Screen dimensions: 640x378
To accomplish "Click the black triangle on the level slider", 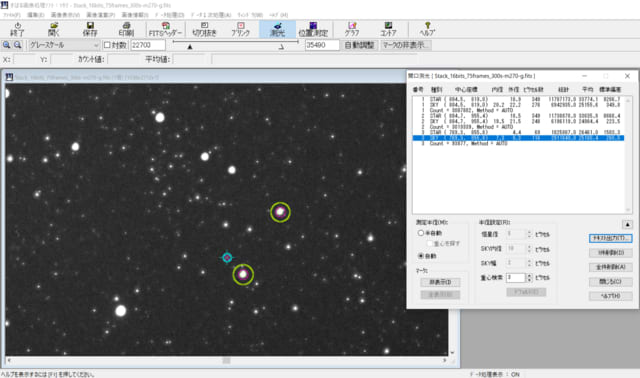I will click(x=190, y=47).
